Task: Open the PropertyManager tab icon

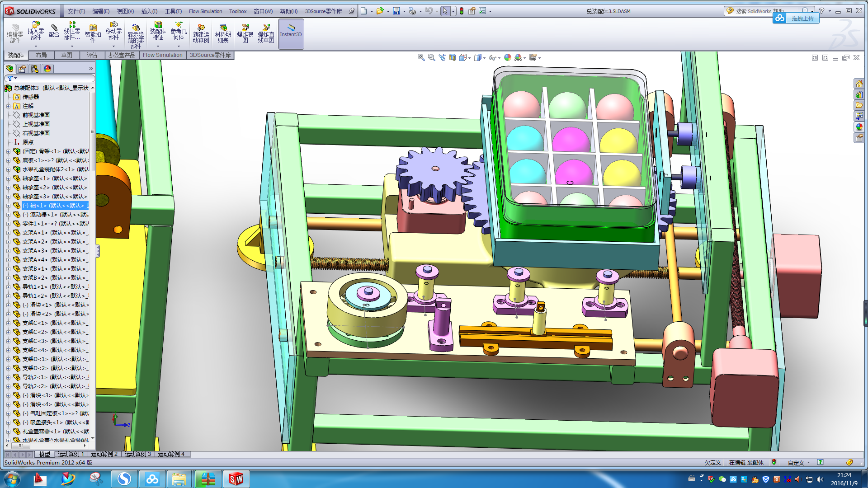Action: coord(22,69)
